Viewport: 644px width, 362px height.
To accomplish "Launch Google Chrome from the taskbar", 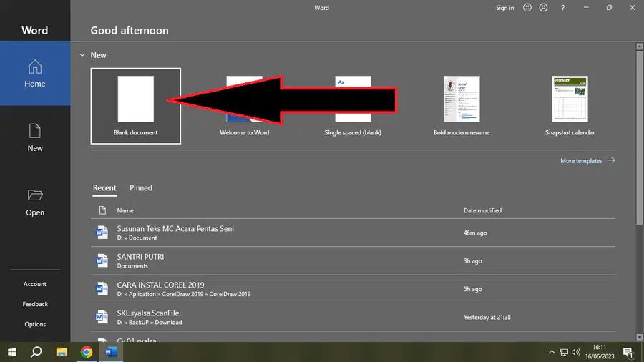I will [87, 352].
